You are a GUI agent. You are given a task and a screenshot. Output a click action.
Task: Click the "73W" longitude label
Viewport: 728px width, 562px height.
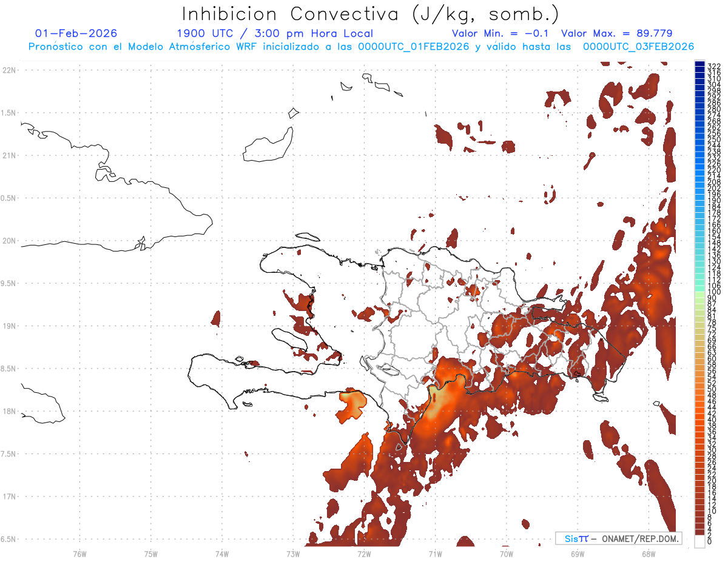pos(293,553)
